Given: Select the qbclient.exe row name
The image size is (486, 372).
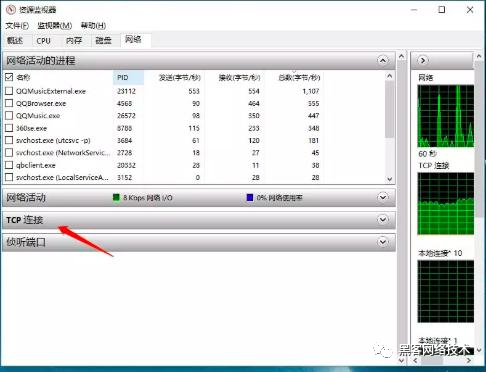Looking at the screenshot, I should 36,165.
